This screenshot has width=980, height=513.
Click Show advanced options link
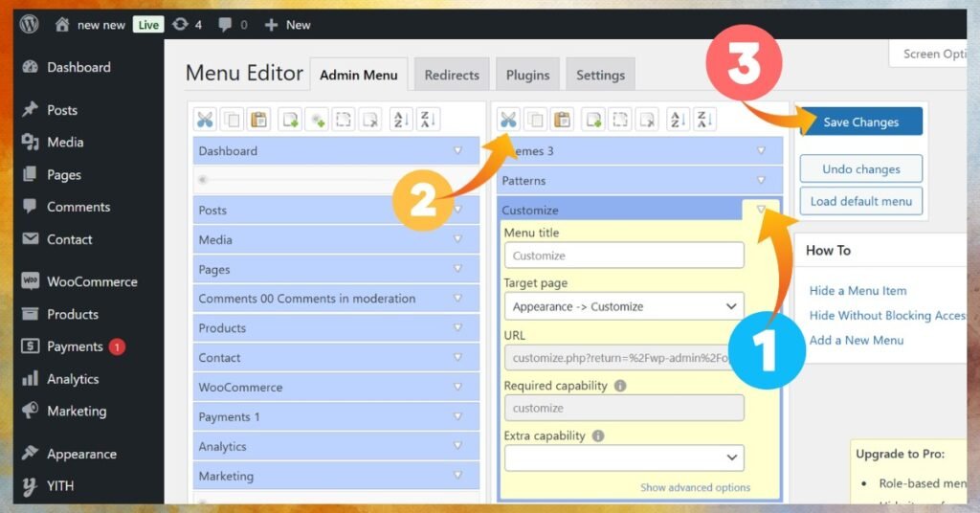coord(695,487)
